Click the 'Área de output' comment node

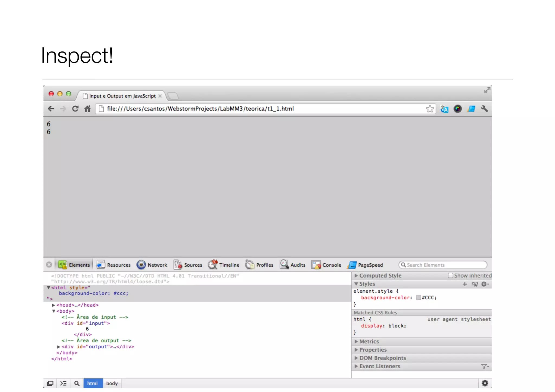coord(96,341)
